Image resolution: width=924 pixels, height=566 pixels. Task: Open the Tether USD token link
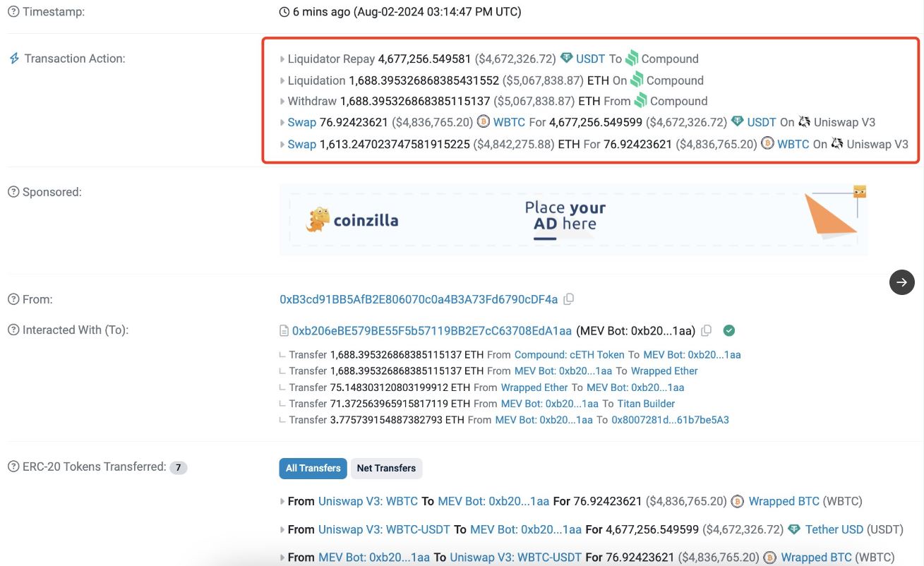[x=834, y=529]
